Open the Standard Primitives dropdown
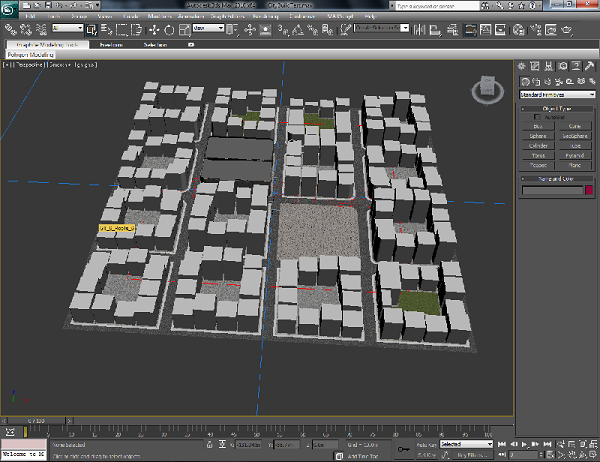 point(557,94)
